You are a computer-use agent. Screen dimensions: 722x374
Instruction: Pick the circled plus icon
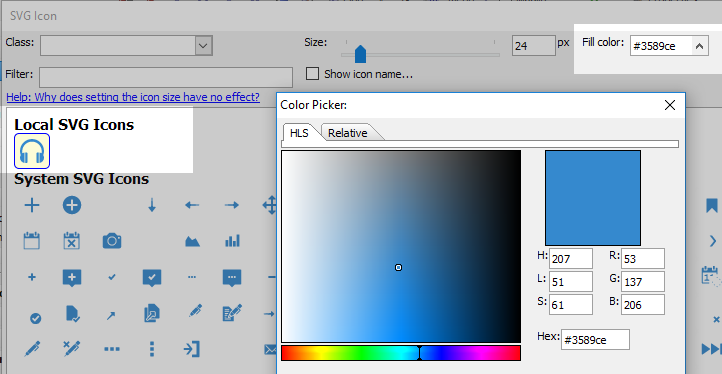point(72,205)
